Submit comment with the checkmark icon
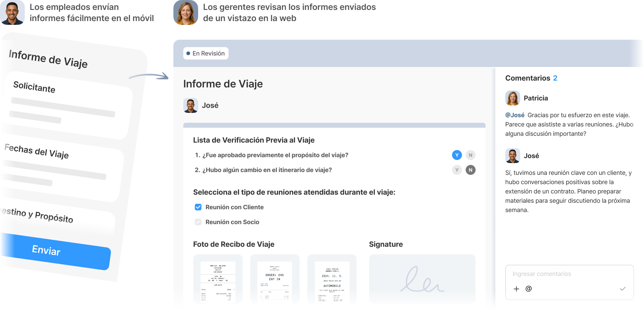 pyautogui.click(x=623, y=289)
